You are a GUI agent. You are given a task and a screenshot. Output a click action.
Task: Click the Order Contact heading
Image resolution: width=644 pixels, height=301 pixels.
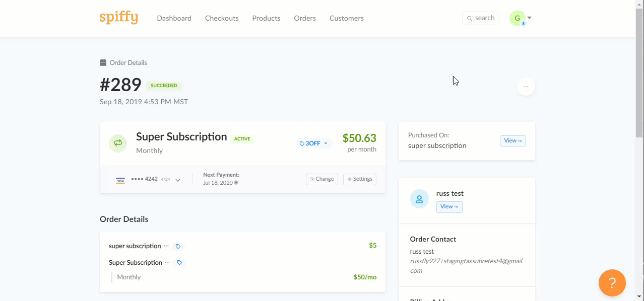coord(433,239)
